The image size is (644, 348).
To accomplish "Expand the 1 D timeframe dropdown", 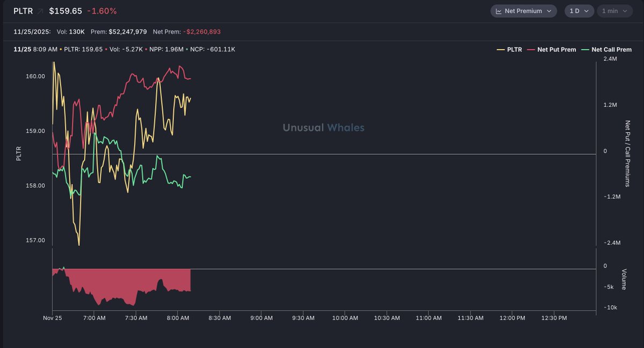I will (x=579, y=11).
